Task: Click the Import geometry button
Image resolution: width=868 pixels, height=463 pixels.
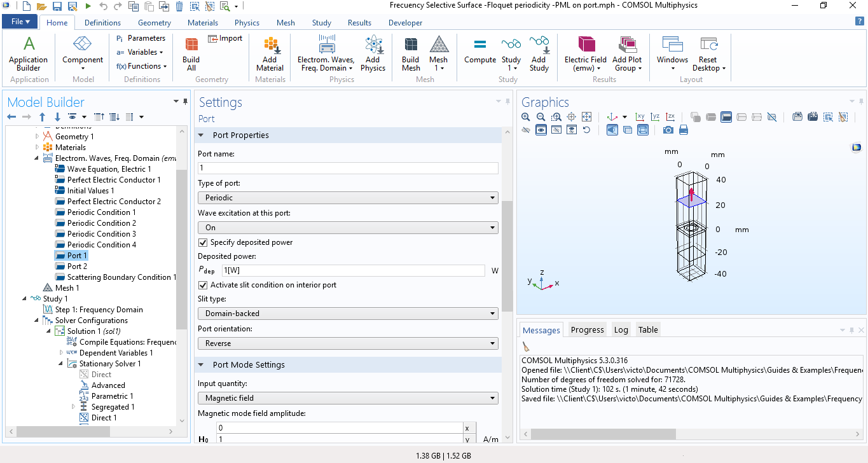Action: 225,38
